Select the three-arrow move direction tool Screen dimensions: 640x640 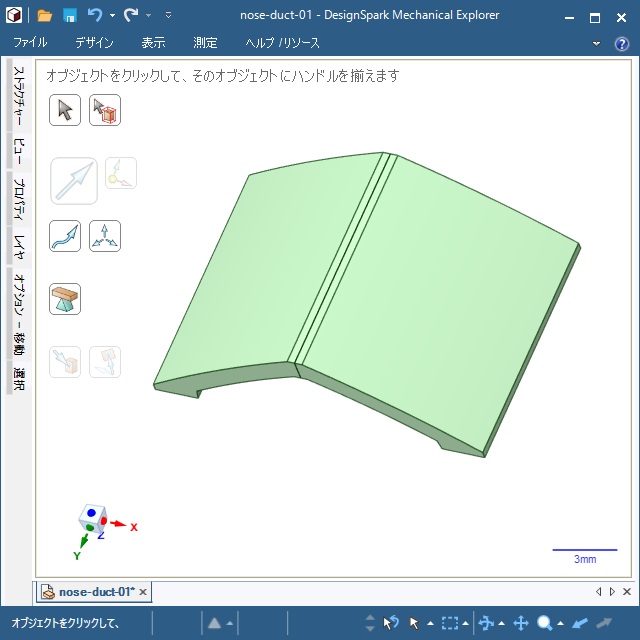(105, 236)
